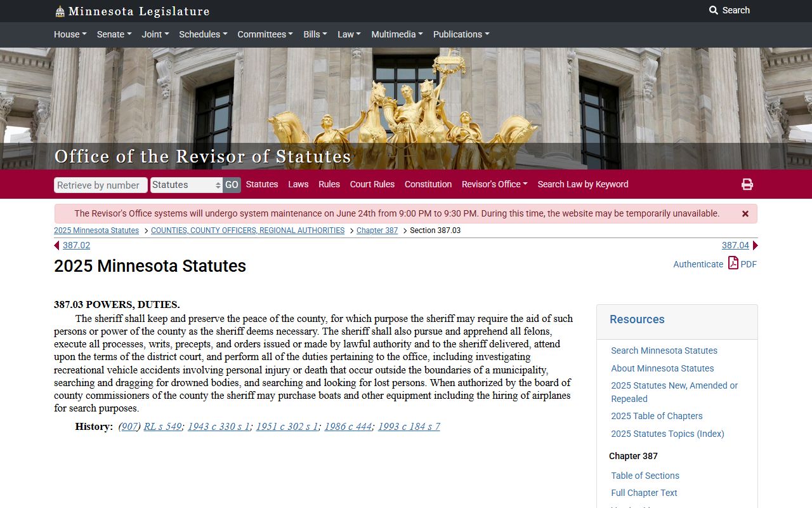This screenshot has width=812, height=508.
Task: Open Chapter 387 breadcrumb link
Action: pyautogui.click(x=377, y=231)
